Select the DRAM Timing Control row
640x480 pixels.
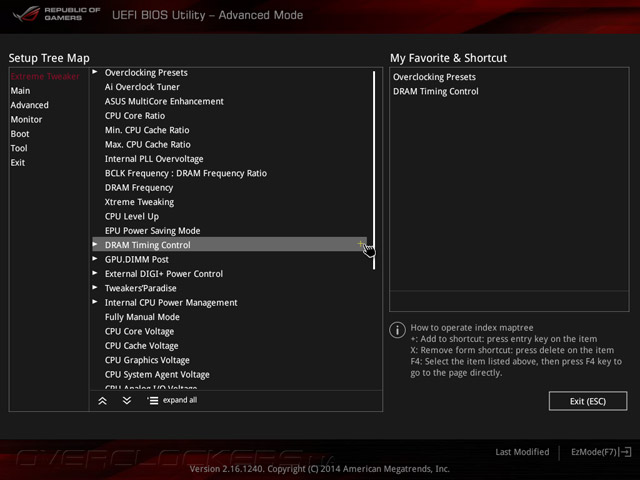(229, 244)
